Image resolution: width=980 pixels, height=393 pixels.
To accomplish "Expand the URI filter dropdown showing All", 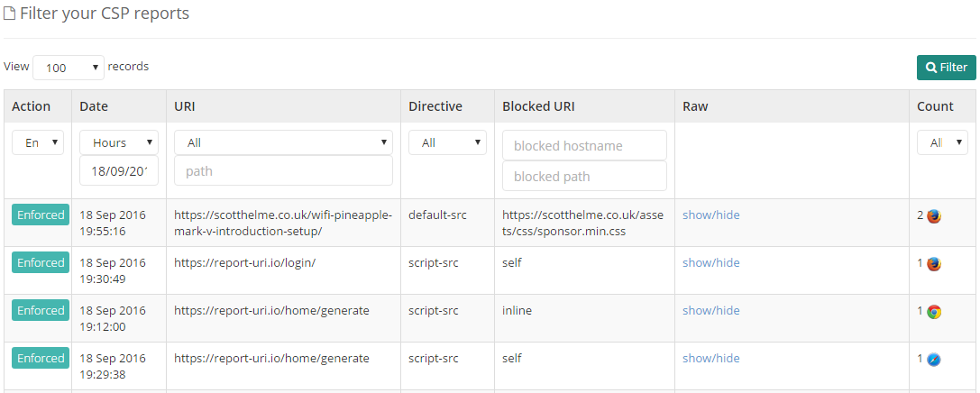I will [283, 142].
